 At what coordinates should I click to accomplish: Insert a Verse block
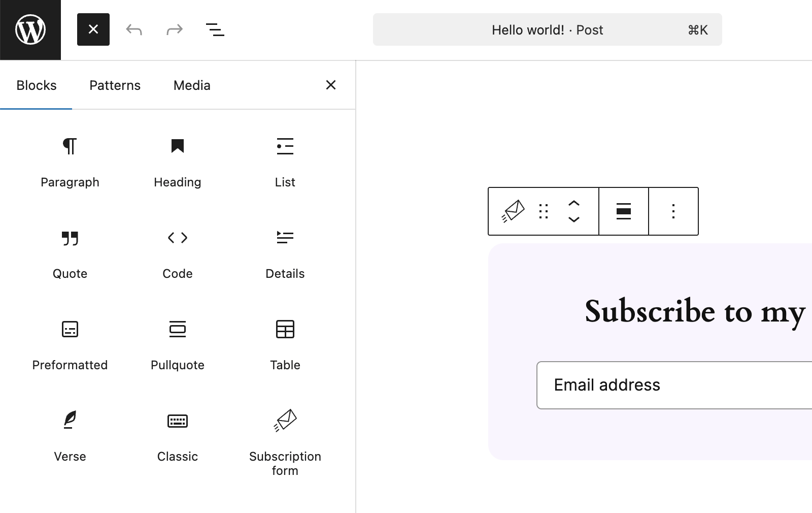[x=70, y=437]
